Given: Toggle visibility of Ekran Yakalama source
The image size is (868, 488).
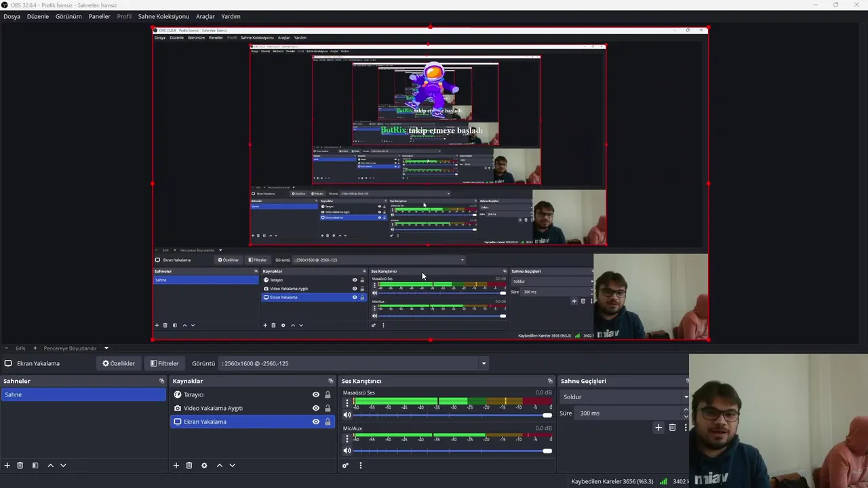Looking at the screenshot, I should 316,422.
